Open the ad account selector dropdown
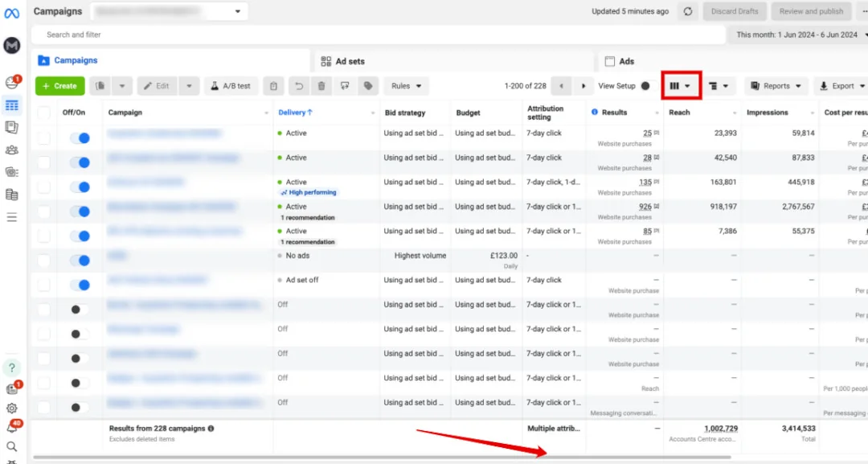868x464 pixels. click(x=169, y=11)
